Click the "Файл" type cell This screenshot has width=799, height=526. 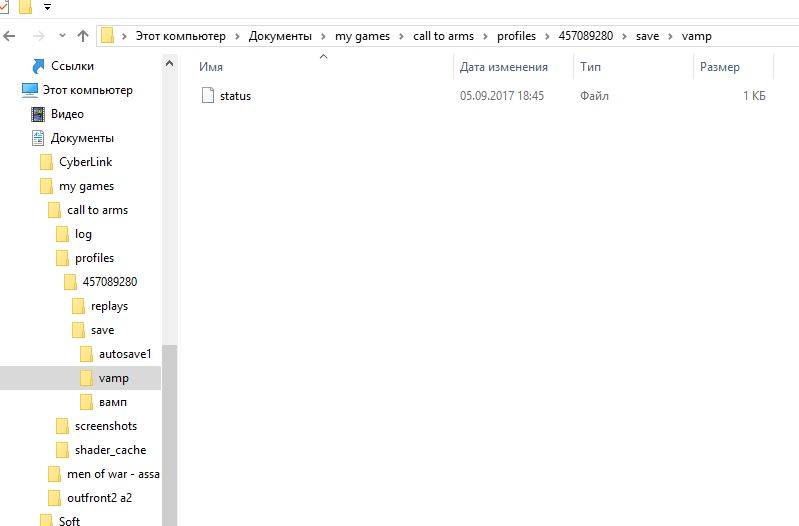pyautogui.click(x=594, y=96)
